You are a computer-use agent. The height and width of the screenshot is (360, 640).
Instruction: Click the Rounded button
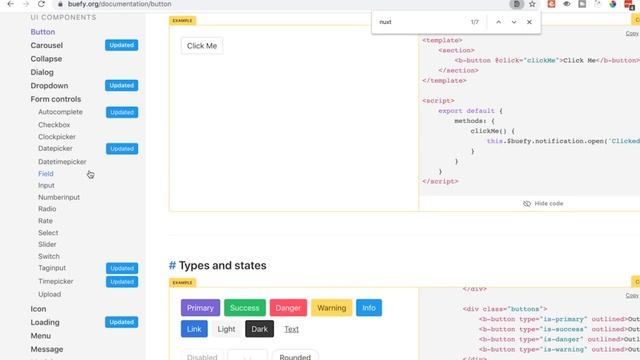click(295, 356)
